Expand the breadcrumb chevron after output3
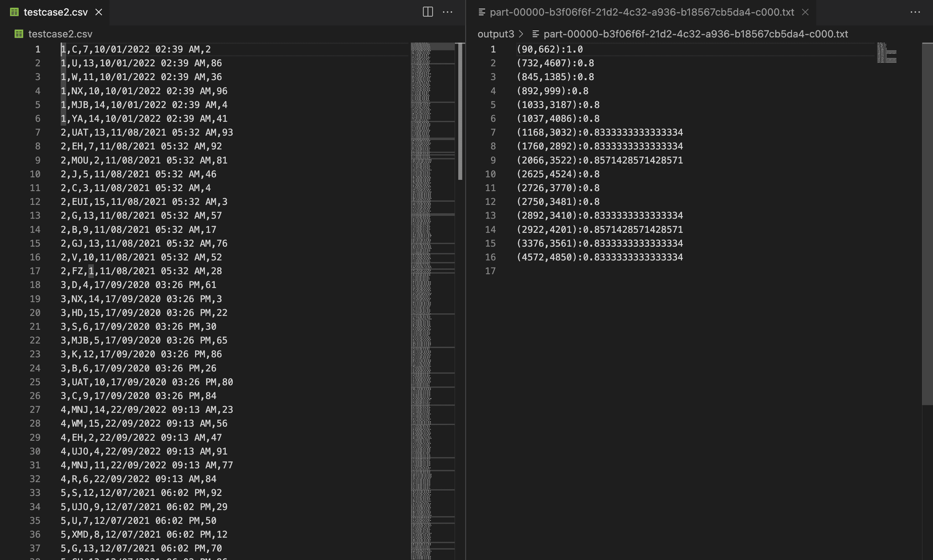This screenshot has width=933, height=560. click(521, 34)
